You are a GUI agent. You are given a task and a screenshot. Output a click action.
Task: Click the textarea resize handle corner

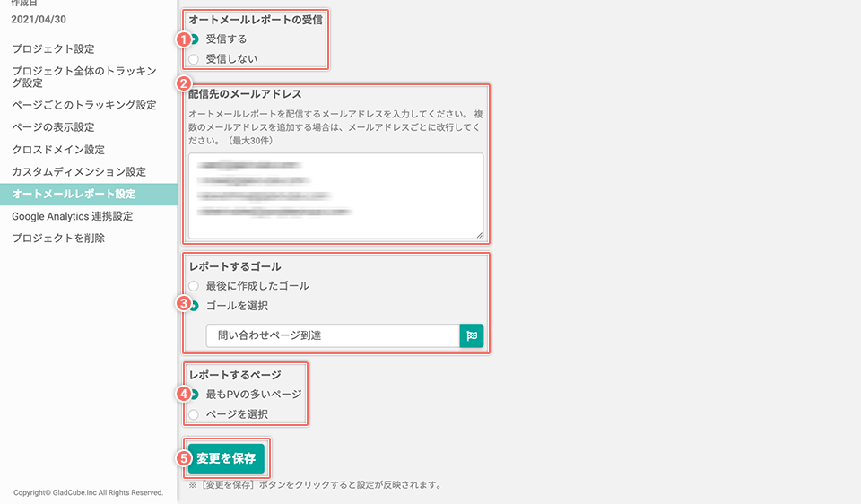pyautogui.click(x=479, y=235)
